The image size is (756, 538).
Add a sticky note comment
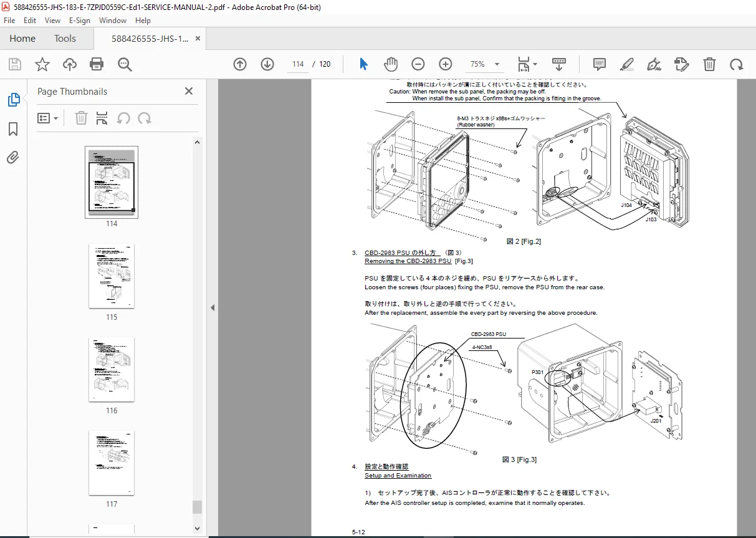(600, 64)
